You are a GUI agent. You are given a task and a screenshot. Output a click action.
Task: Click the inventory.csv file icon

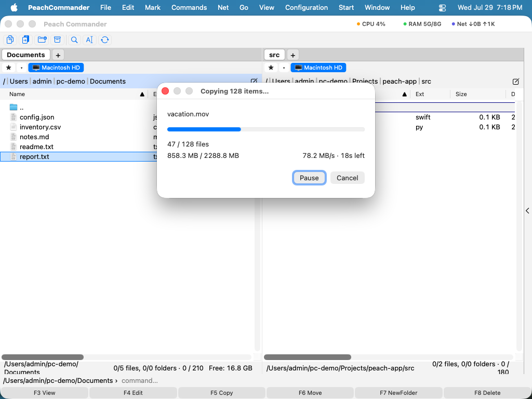coord(13,127)
